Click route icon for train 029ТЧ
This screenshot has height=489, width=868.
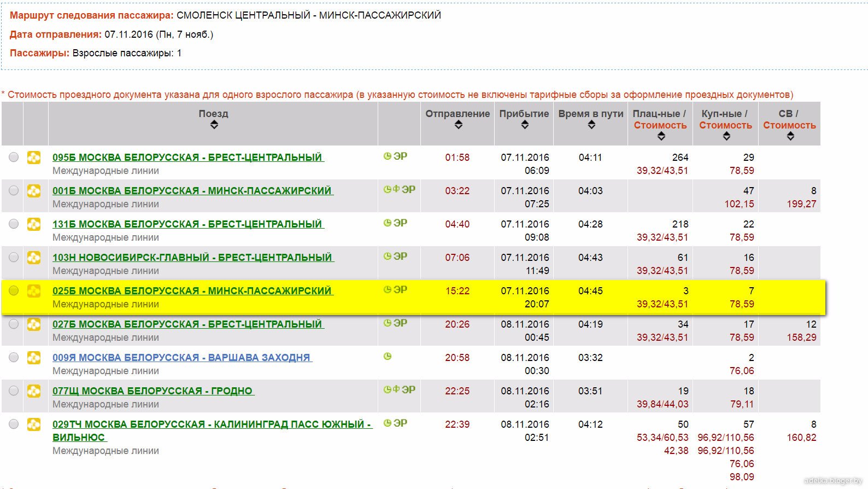click(34, 424)
